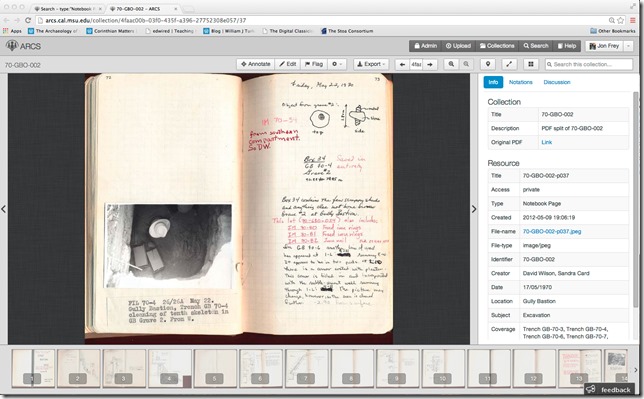Toggle the right info panel chevron

click(x=474, y=209)
